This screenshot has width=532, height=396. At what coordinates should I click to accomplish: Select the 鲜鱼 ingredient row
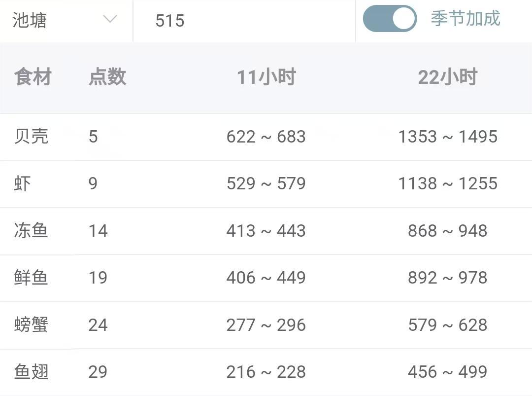[x=32, y=278]
